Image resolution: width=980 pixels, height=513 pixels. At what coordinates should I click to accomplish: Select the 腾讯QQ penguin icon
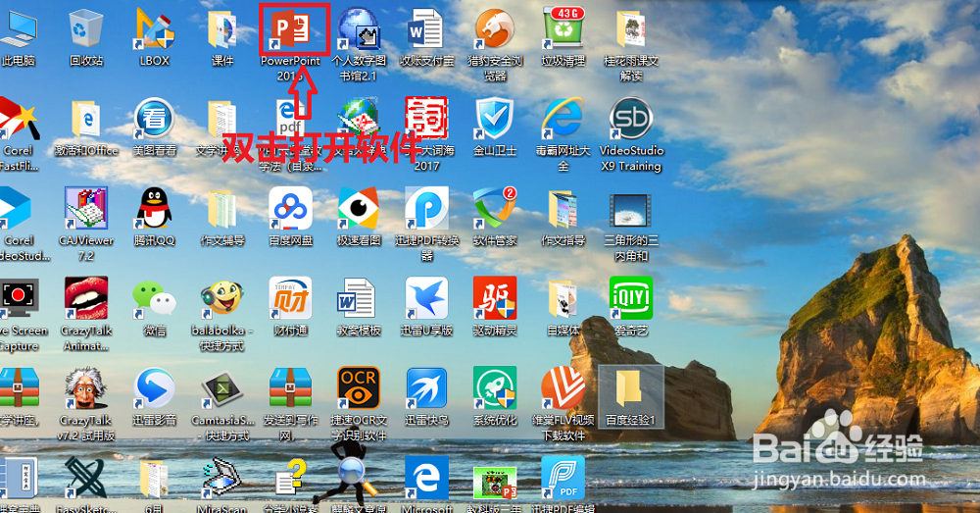point(155,208)
